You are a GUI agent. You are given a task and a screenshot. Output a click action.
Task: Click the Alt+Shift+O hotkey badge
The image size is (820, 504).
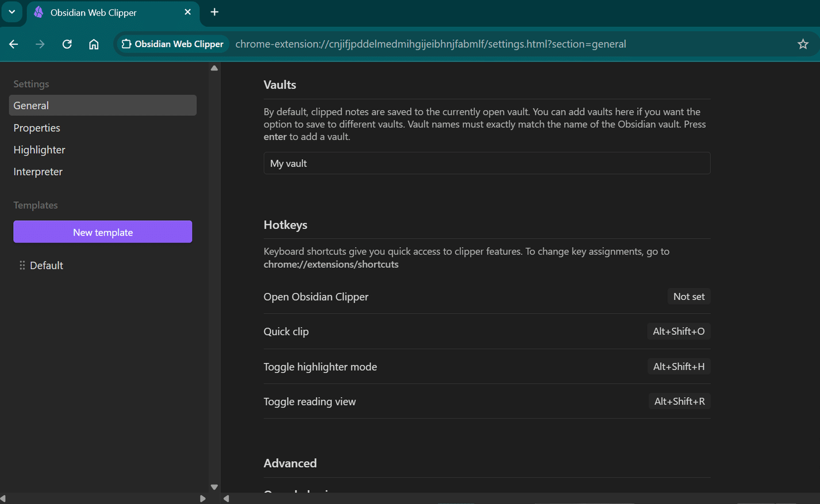click(679, 332)
